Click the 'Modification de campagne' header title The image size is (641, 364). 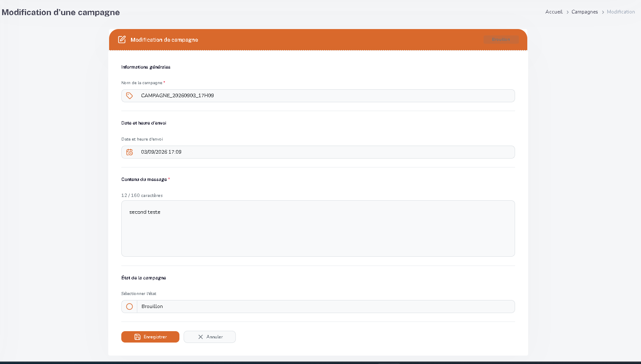[164, 40]
